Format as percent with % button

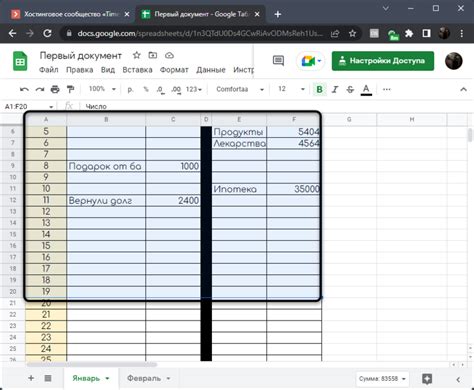(x=146, y=89)
